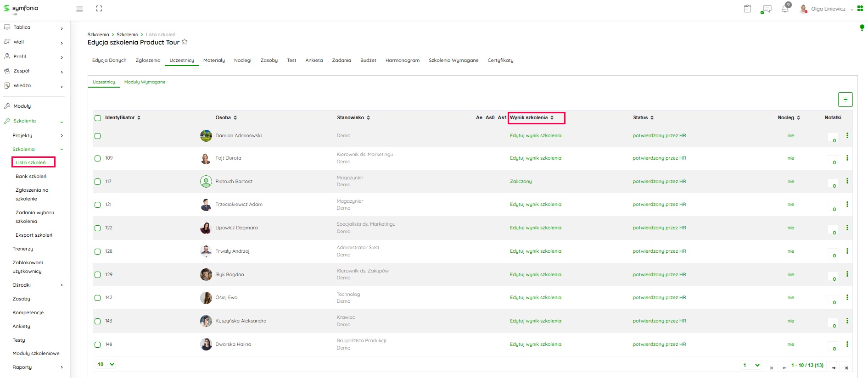Click the table filter icon button
Viewport: 868px width, 378px height.
tap(845, 100)
